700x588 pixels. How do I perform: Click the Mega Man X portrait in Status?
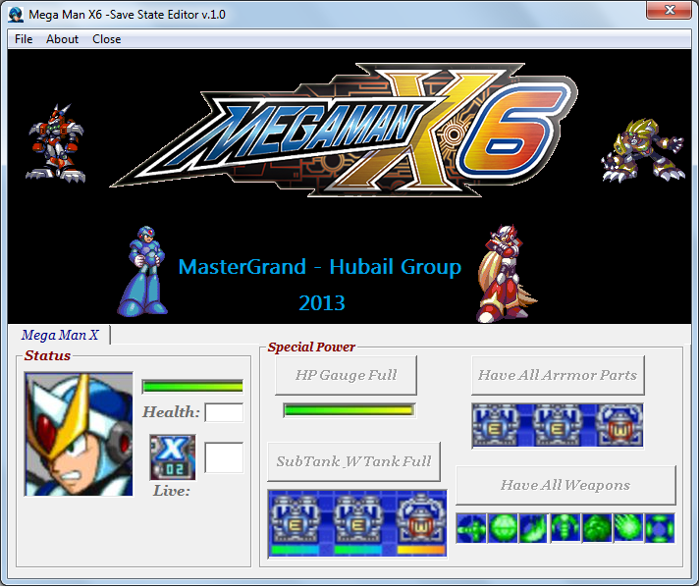pyautogui.click(x=79, y=435)
